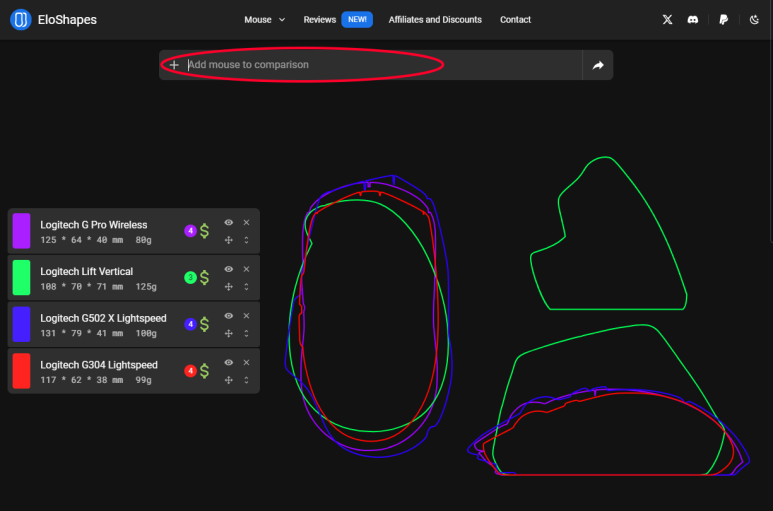Click move icon for Logitech G Pro Wireless
The image size is (773, 511).
coord(229,240)
